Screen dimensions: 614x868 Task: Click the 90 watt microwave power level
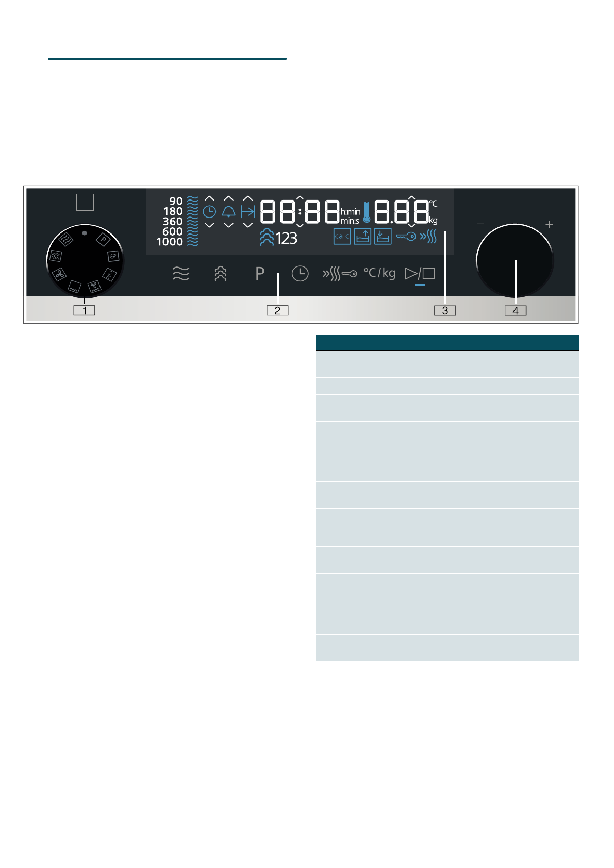[176, 201]
